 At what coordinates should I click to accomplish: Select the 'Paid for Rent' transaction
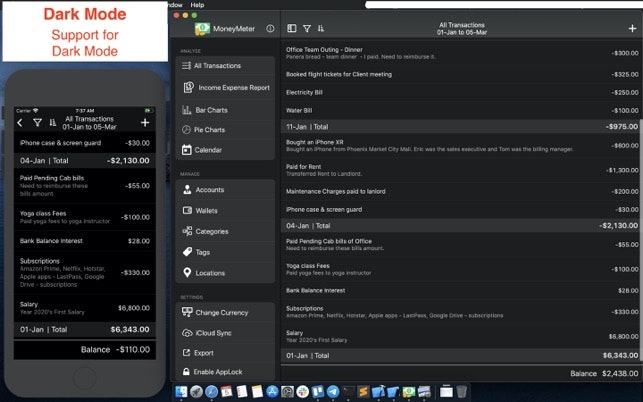pyautogui.click(x=462, y=170)
